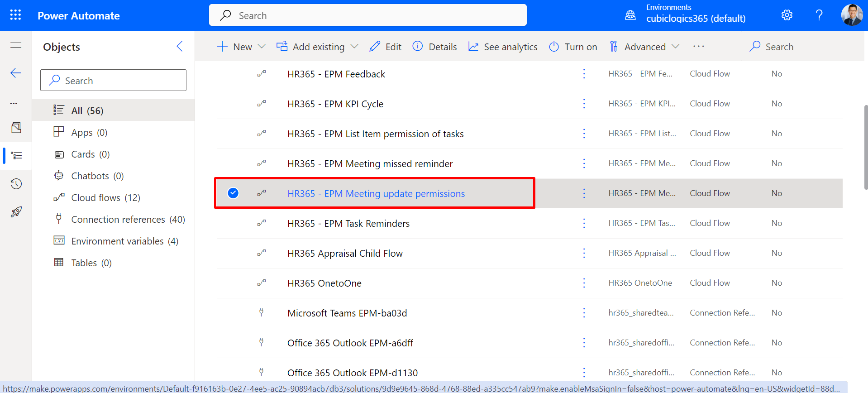Open the left rail ellipsis menu

pos(14,103)
